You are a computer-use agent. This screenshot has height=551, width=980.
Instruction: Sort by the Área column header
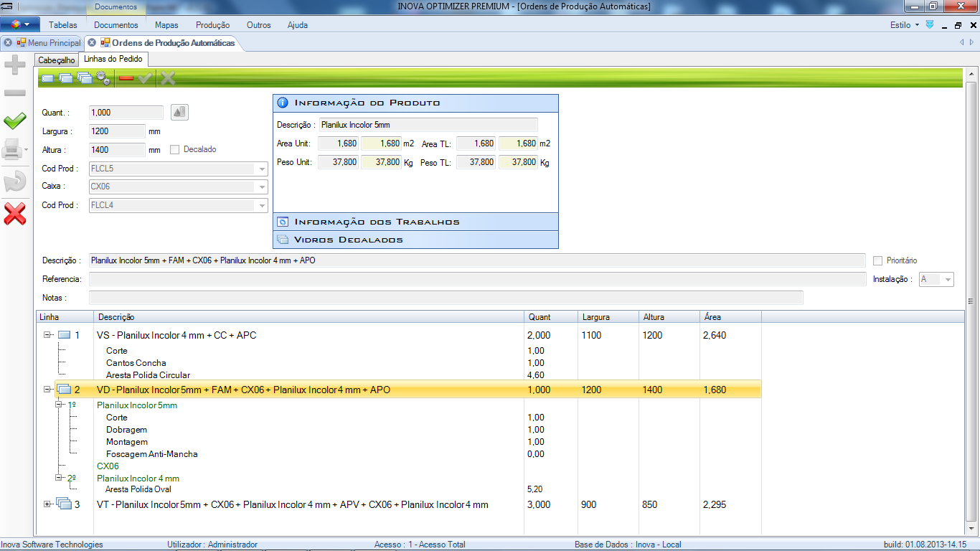tap(730, 316)
